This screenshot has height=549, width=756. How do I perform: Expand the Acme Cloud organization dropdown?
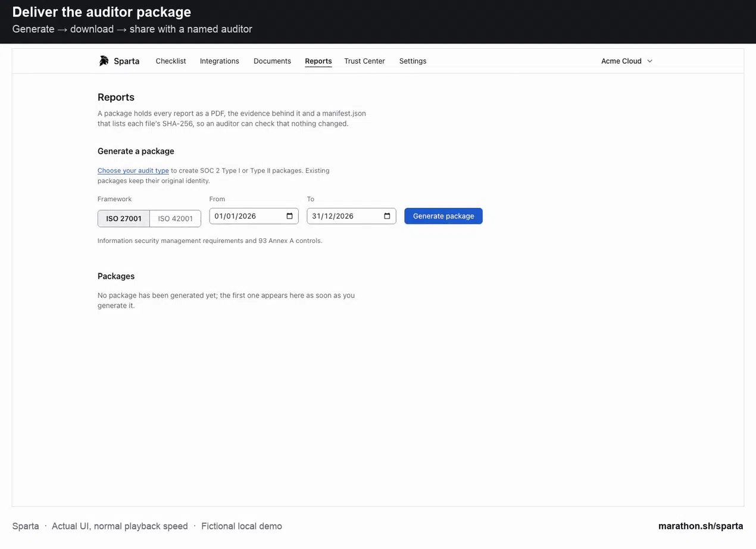point(627,61)
